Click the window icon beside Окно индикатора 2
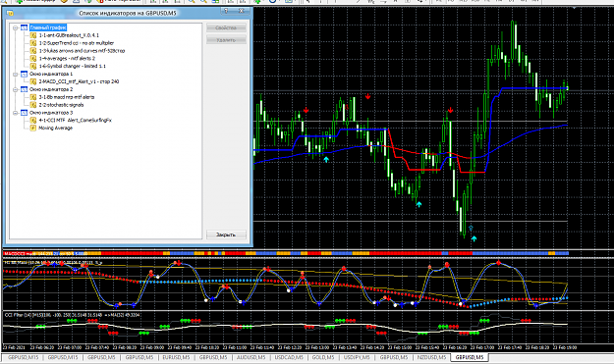Image resolution: width=614 pixels, height=364 pixels. (x=24, y=89)
